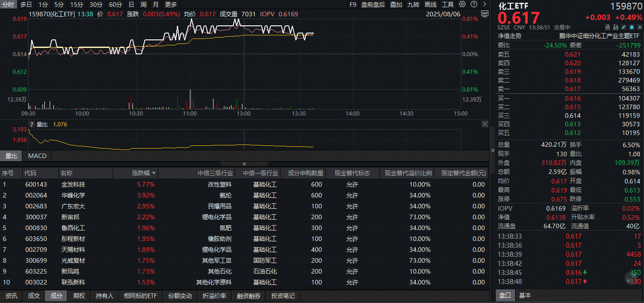The width and height of the screenshot is (644, 303).
Task: Click the 卖一 ask price 0.617
Action: (x=573, y=89)
